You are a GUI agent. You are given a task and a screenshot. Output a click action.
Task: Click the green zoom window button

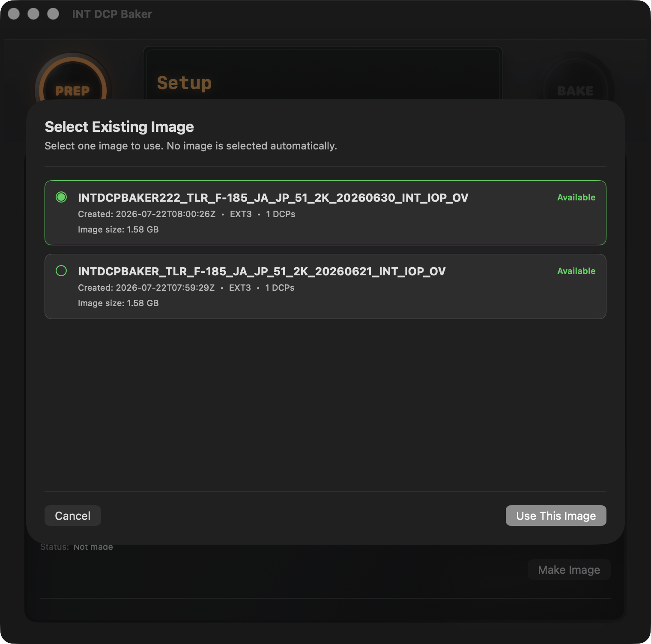53,14
